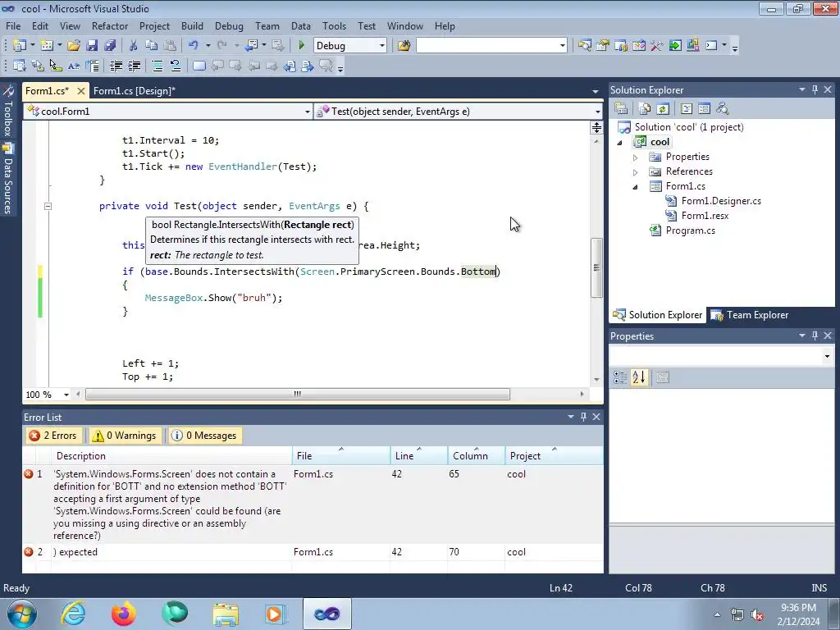Open the Solution Explorer toolbar icon

point(584,46)
